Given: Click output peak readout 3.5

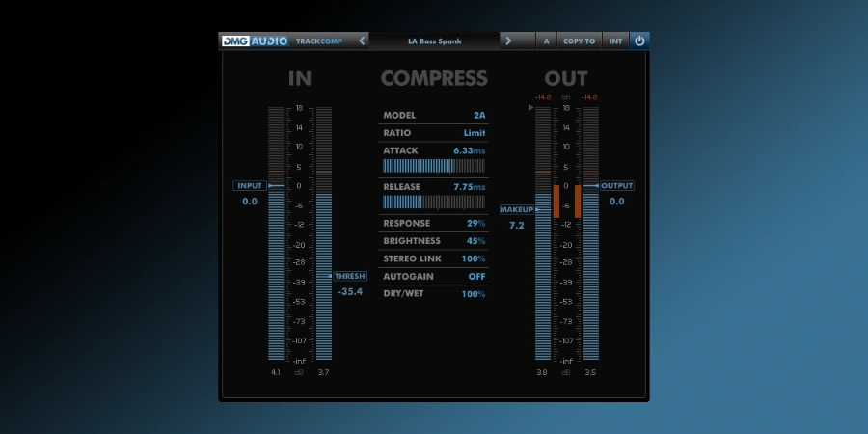Looking at the screenshot, I should [x=590, y=372].
